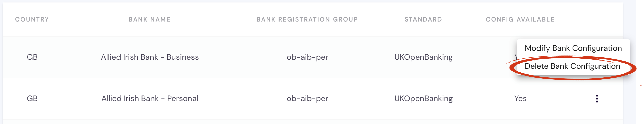Click GB in the Business bank row

click(x=32, y=57)
